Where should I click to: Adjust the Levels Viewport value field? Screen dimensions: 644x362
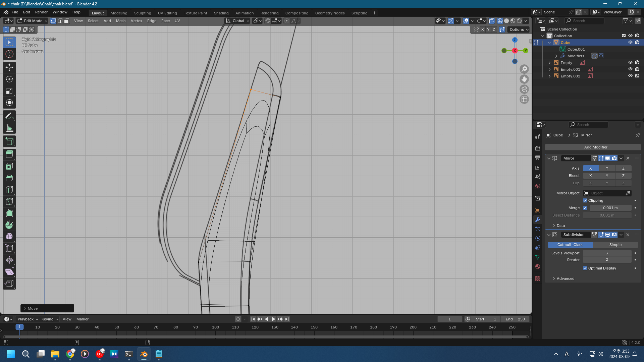(x=607, y=253)
